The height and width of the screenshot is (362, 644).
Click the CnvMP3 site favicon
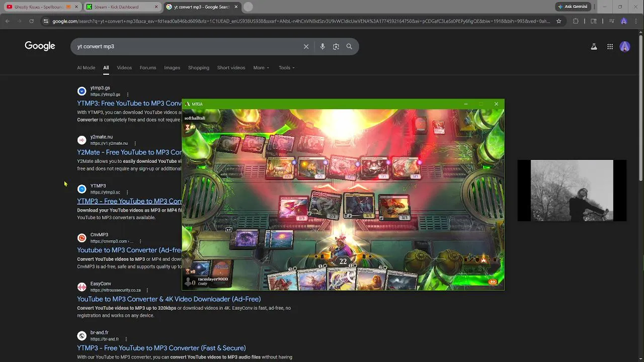[x=82, y=238]
